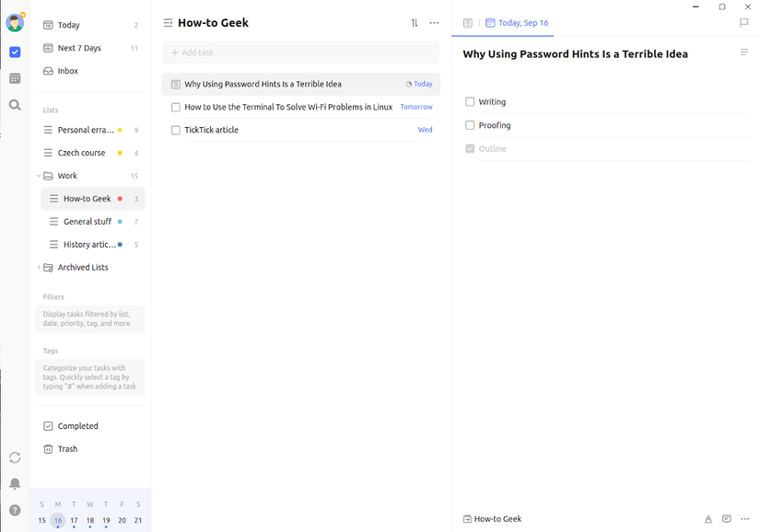760x532 pixels.
Task: Collapse the Work folder chevron
Action: pyautogui.click(x=39, y=176)
